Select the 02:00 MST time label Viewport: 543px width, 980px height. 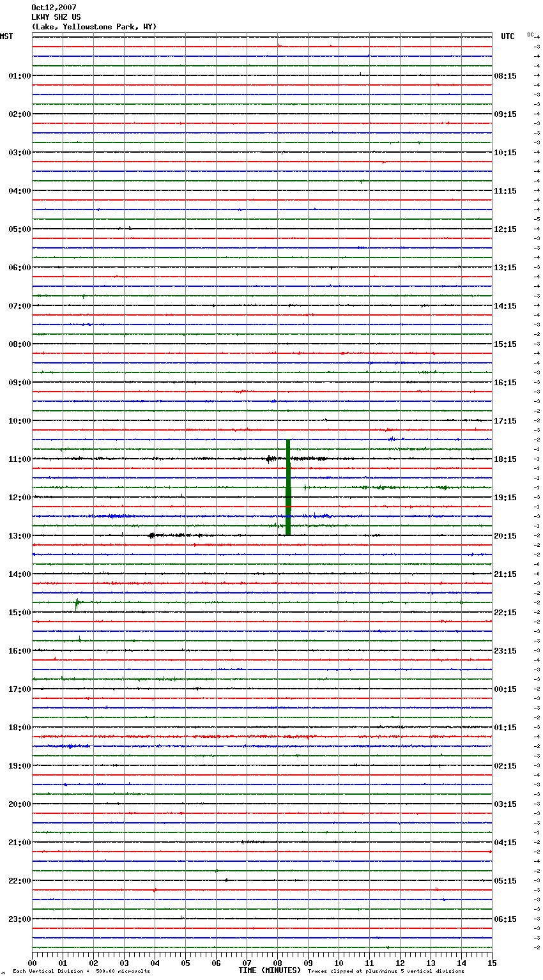coord(20,114)
